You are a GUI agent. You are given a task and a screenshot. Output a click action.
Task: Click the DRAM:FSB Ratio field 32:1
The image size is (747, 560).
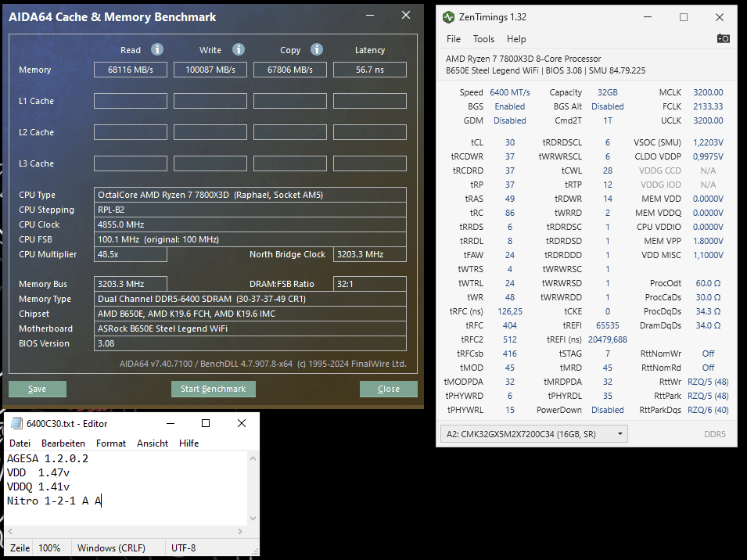pos(370,284)
